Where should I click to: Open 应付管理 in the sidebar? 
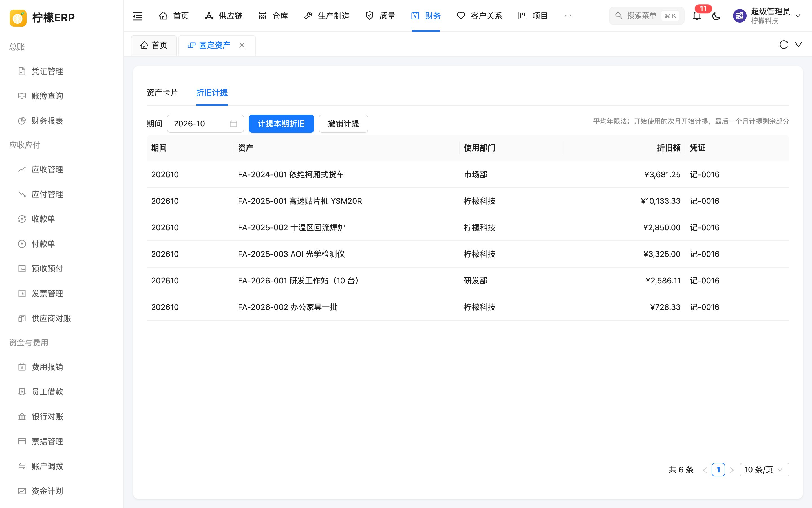47,194
